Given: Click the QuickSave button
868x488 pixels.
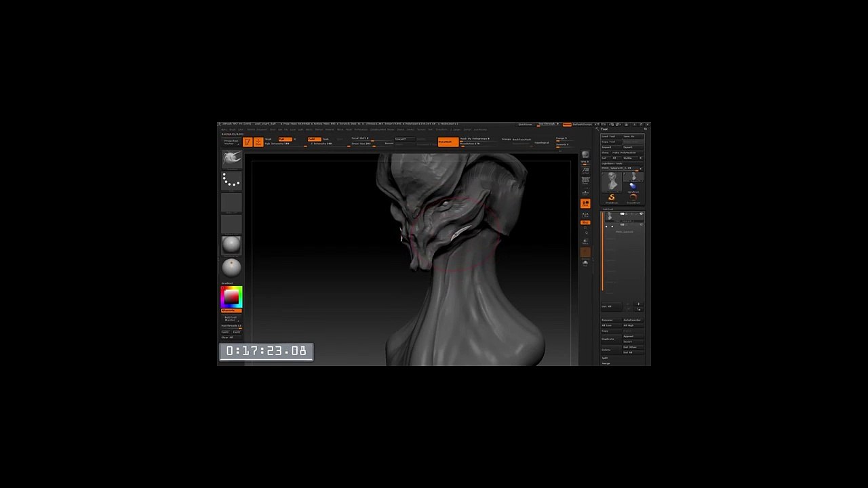Looking at the screenshot, I should (525, 124).
